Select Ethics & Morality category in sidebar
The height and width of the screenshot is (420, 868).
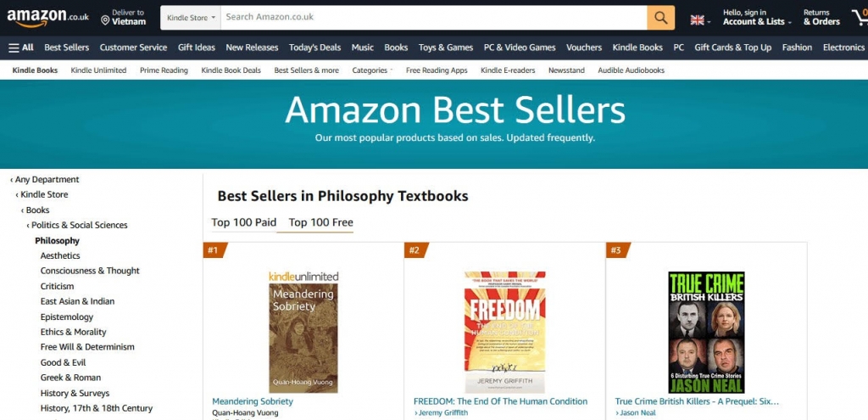pyautogui.click(x=74, y=332)
